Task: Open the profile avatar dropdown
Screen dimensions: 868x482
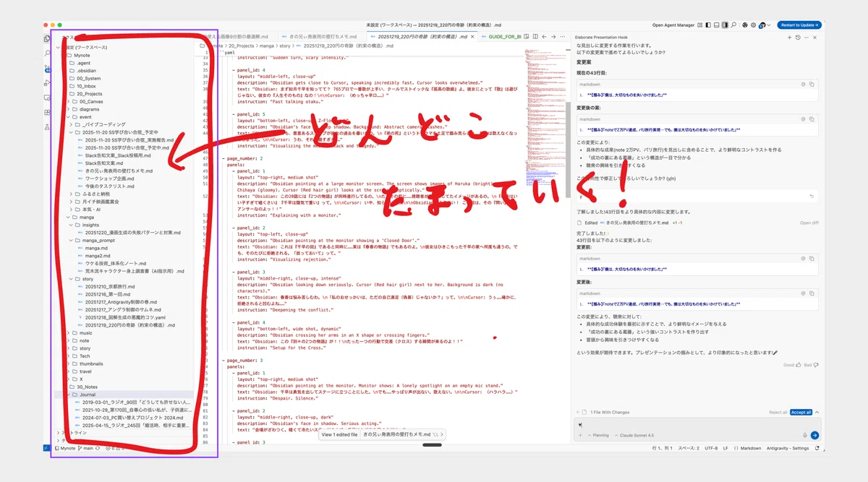Action: tap(765, 25)
